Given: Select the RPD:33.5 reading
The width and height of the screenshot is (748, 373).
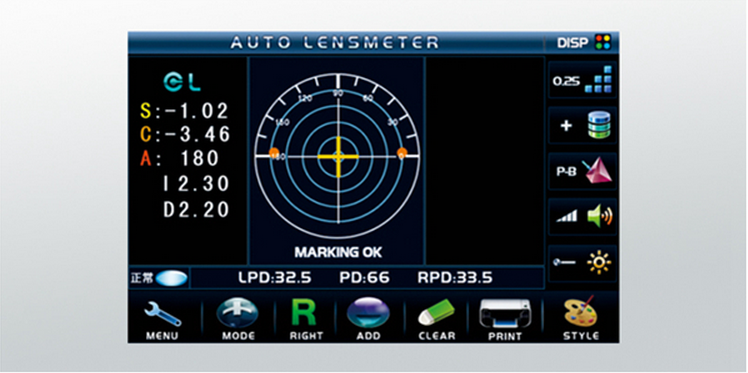Looking at the screenshot, I should click(455, 278).
